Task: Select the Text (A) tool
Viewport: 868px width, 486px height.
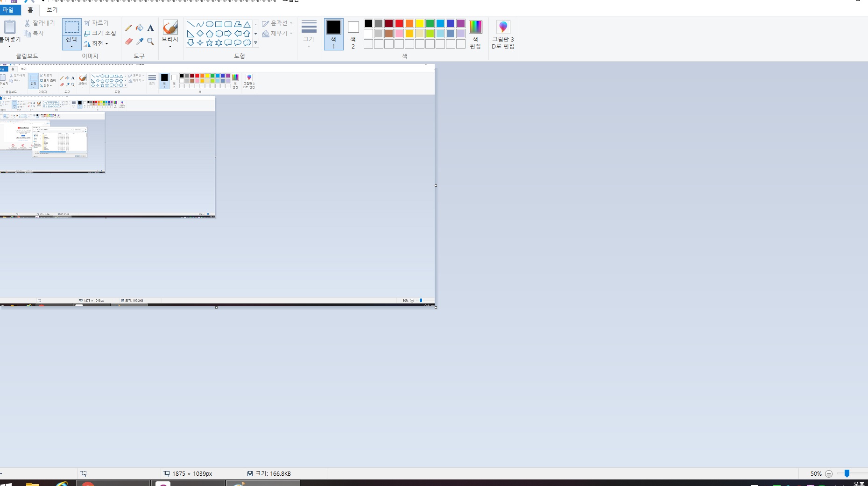Action: [x=150, y=28]
